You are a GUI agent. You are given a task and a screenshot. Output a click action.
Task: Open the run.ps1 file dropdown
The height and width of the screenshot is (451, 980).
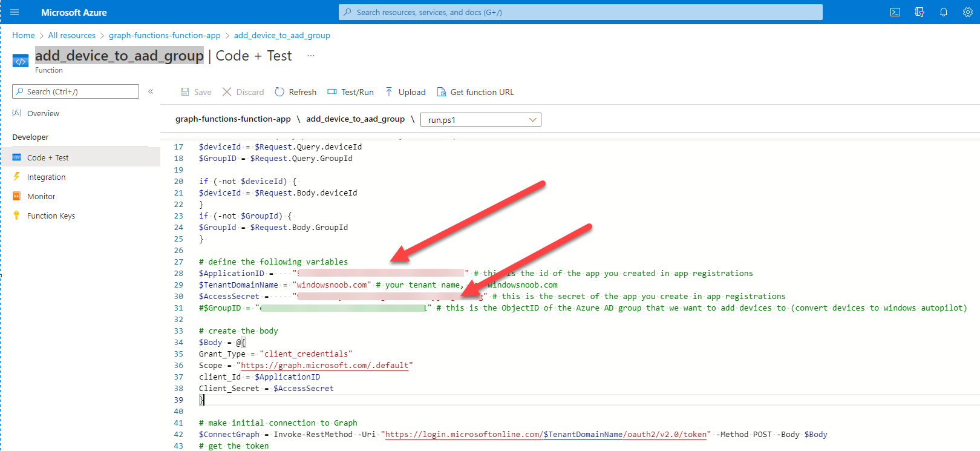(481, 120)
